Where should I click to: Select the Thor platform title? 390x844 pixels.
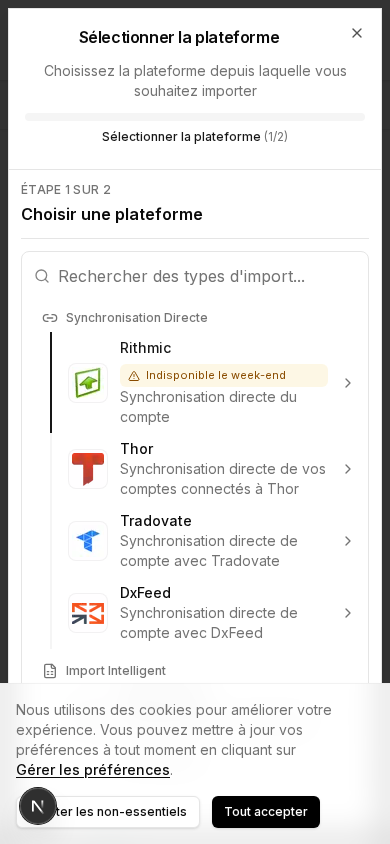(137, 449)
